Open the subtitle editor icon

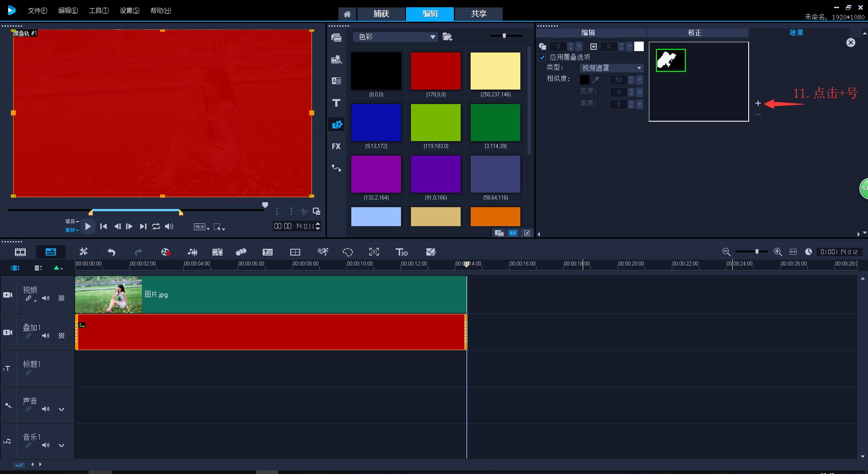(x=268, y=252)
